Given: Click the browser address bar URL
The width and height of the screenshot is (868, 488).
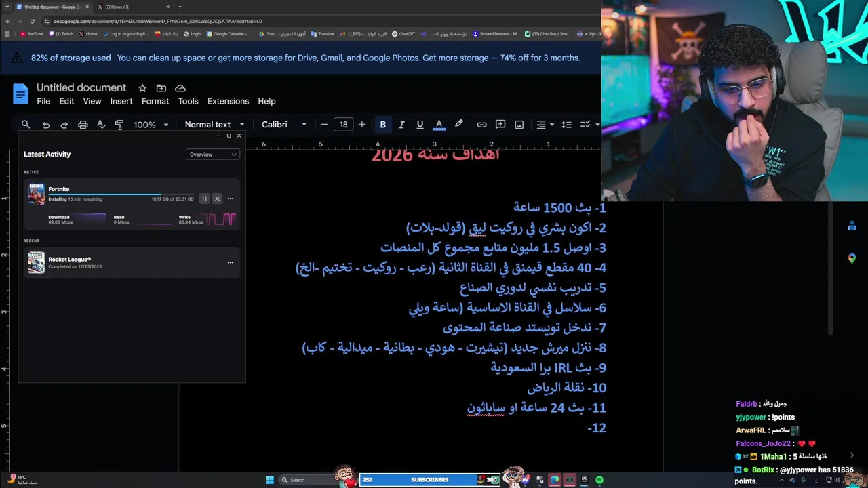Looking at the screenshot, I should [157, 21].
